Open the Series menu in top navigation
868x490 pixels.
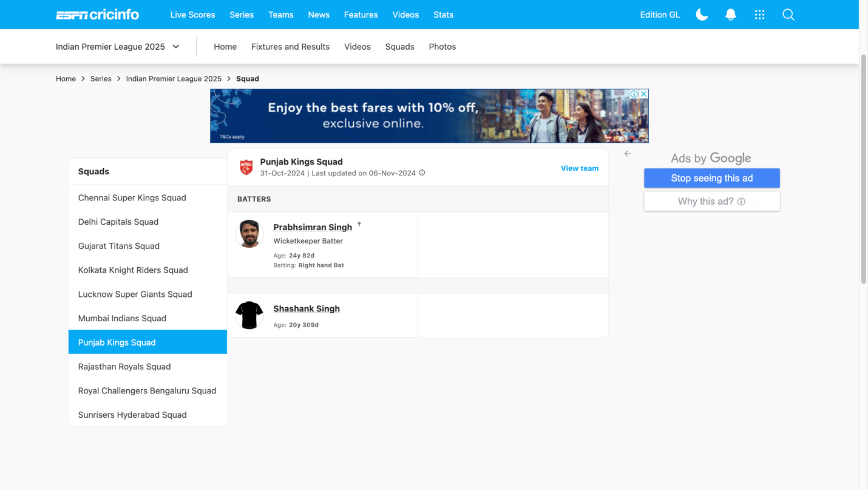point(242,15)
